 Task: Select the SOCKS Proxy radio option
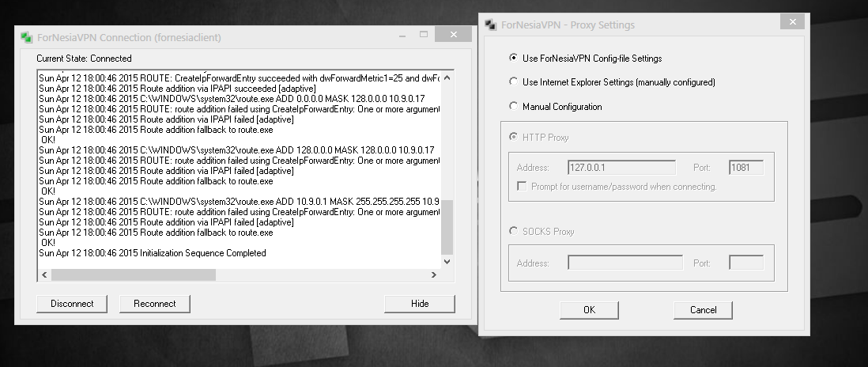513,231
